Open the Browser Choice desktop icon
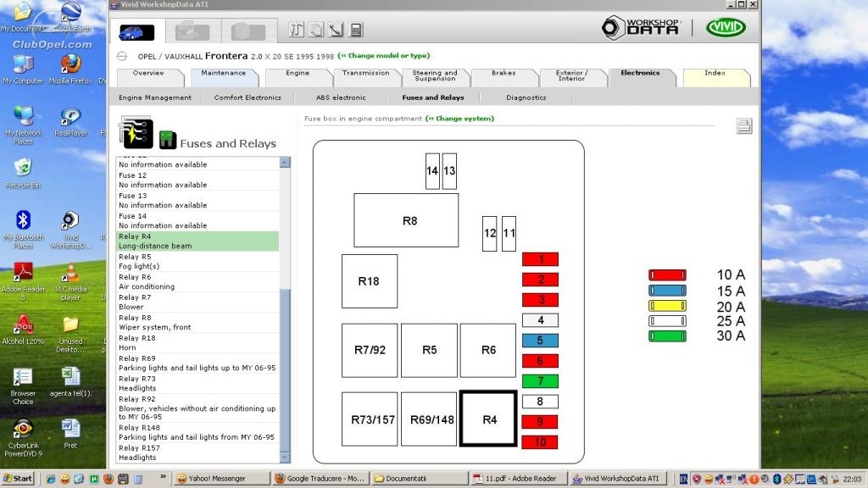Viewport: 868px width, 488px height. (x=23, y=385)
